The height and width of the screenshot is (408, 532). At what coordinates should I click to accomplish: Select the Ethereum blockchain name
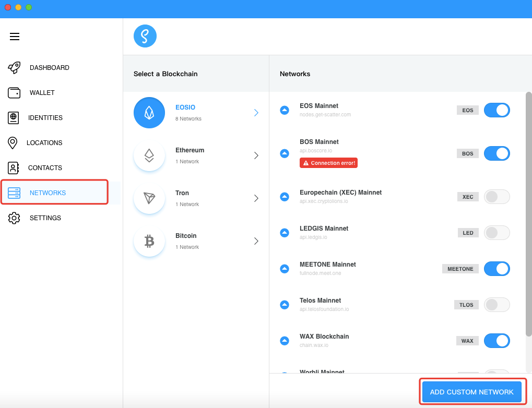click(x=190, y=150)
